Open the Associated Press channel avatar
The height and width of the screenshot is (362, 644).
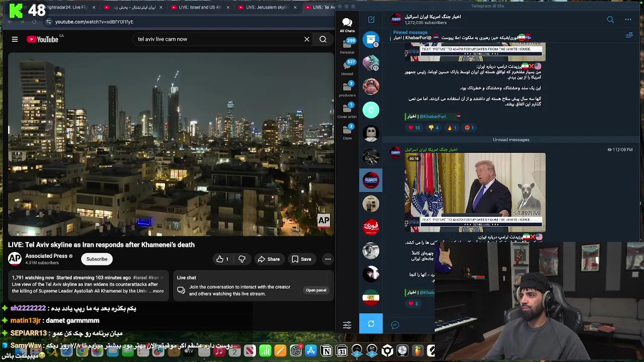point(15,259)
